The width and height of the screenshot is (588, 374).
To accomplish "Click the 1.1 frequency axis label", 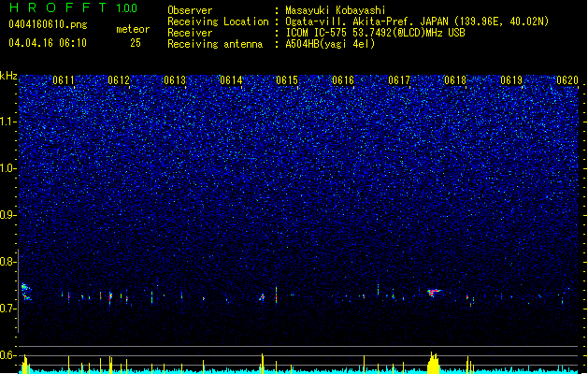I will (x=8, y=122).
